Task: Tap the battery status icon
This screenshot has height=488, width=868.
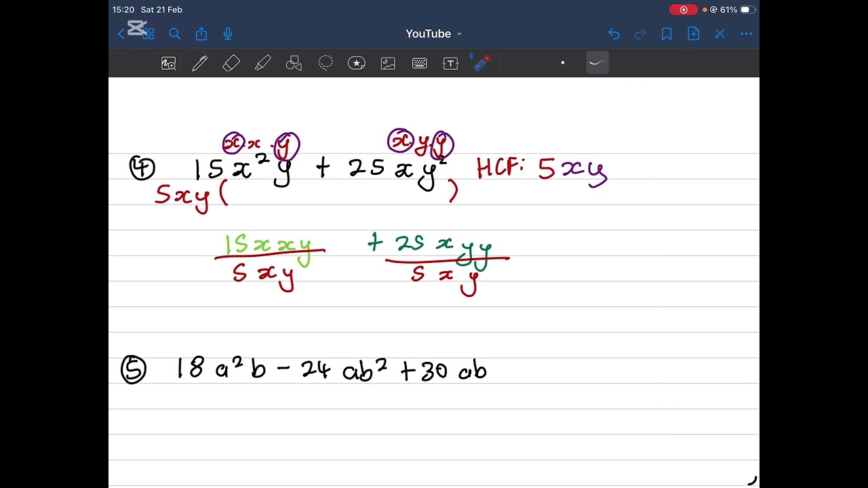Action: pos(747,9)
